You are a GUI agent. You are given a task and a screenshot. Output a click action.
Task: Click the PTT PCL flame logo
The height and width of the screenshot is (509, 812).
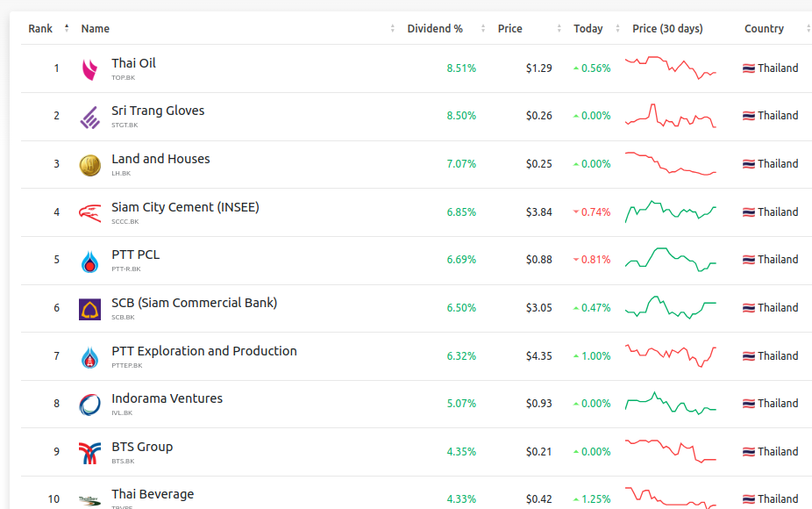pos(89,261)
